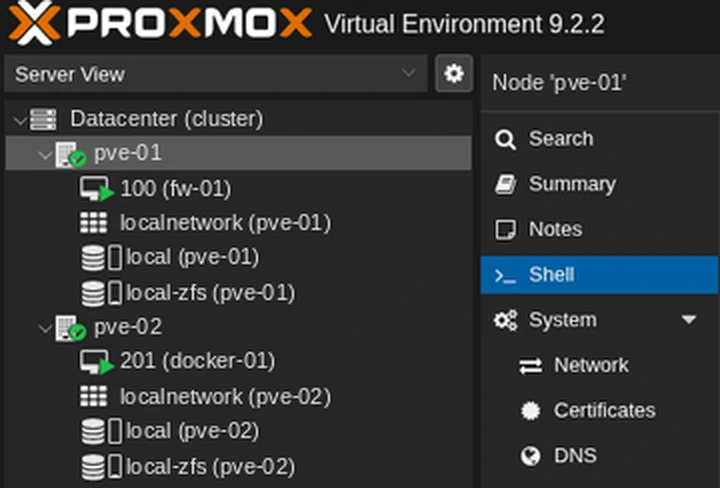
Task: Select local-zfs (pve-02) storage
Action: click(x=210, y=466)
